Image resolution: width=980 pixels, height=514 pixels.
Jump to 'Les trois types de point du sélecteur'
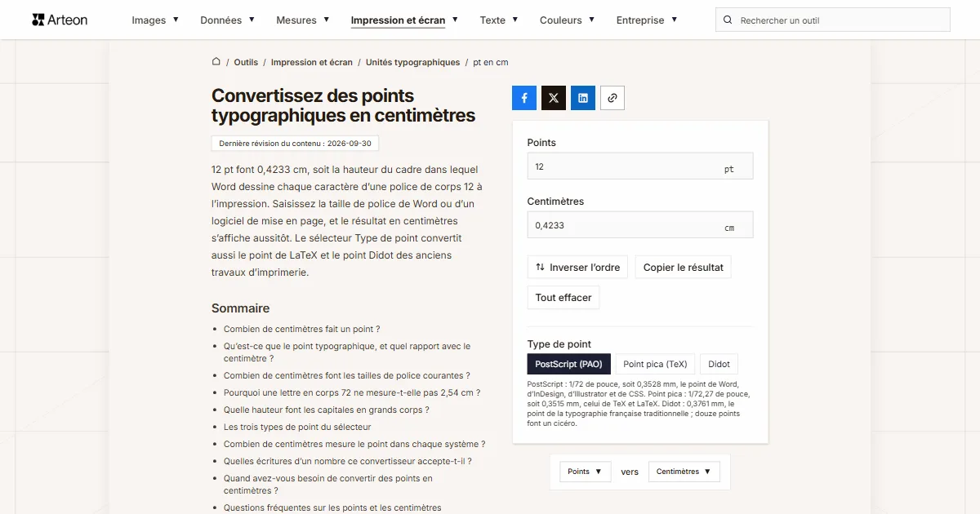coord(297,427)
